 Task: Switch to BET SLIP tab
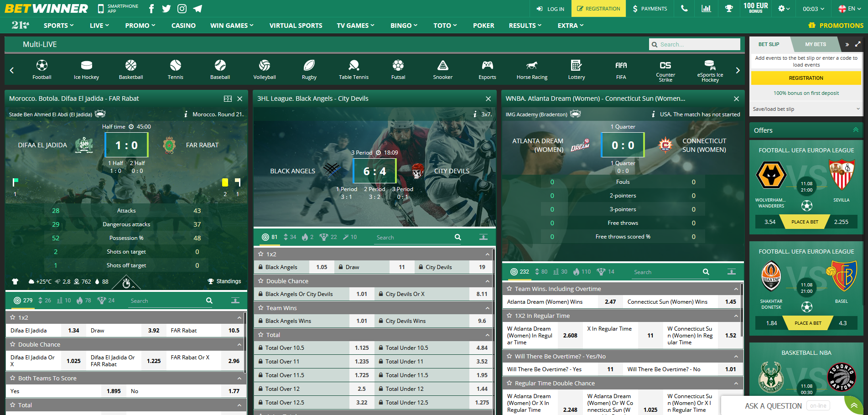(769, 44)
